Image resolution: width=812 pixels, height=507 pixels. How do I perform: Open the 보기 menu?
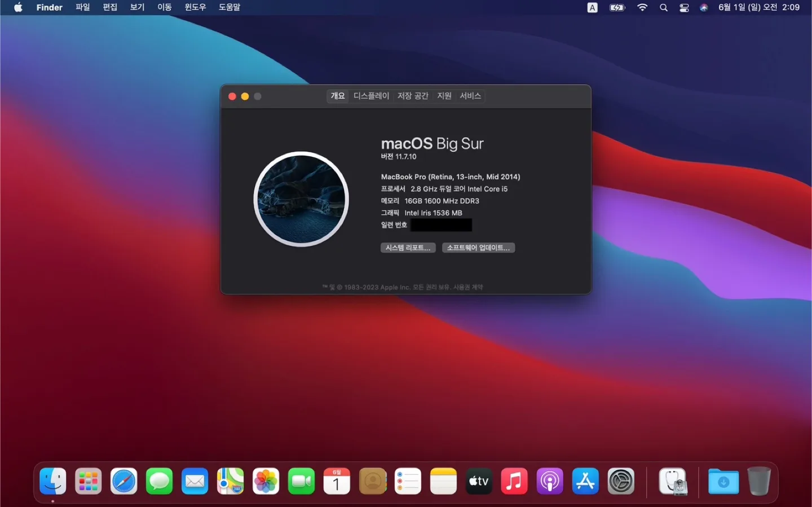[138, 7]
